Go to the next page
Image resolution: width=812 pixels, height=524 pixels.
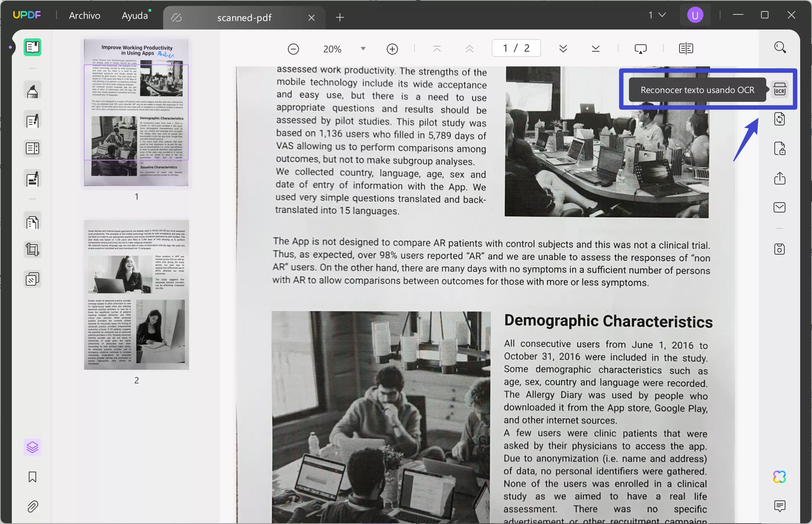563,49
